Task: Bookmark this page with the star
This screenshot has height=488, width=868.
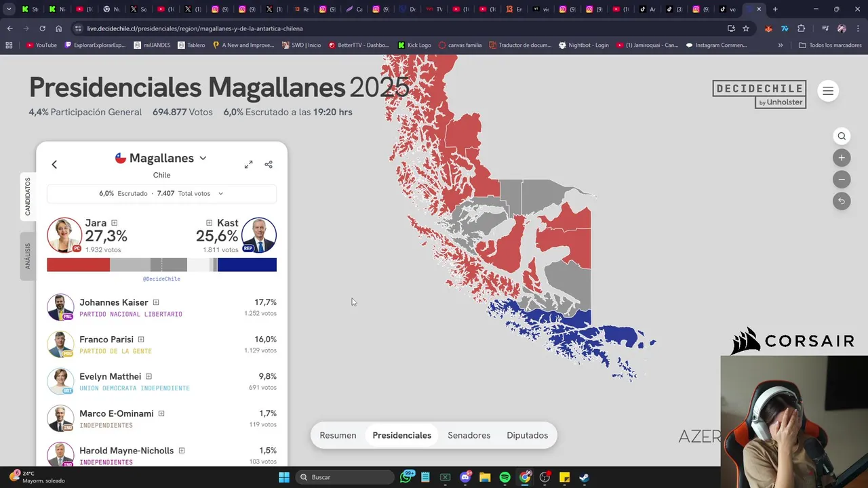Action: [x=746, y=28]
